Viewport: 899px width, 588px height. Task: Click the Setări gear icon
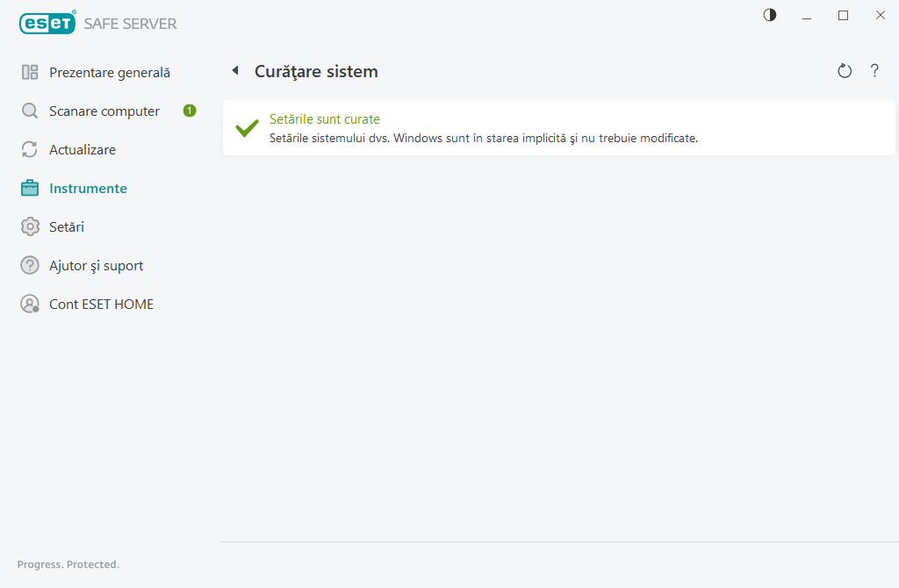(30, 227)
